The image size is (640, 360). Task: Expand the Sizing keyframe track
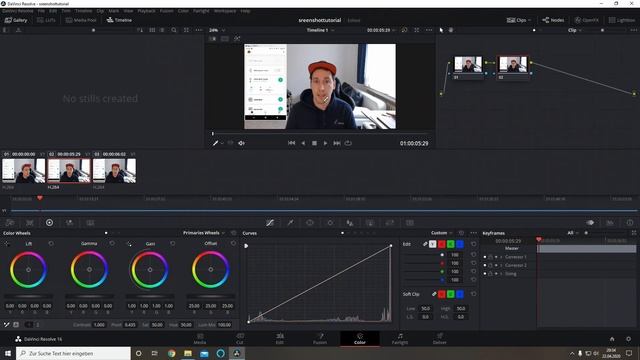coord(501,274)
